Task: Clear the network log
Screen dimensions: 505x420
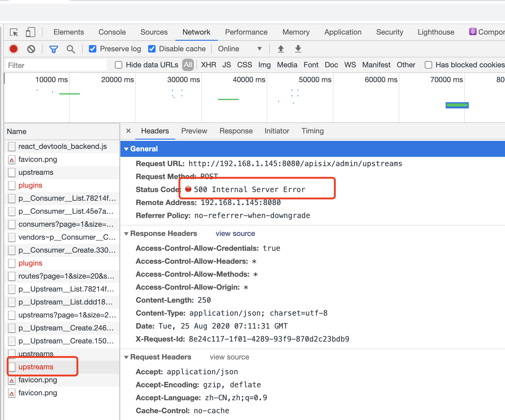Action: coord(31,49)
